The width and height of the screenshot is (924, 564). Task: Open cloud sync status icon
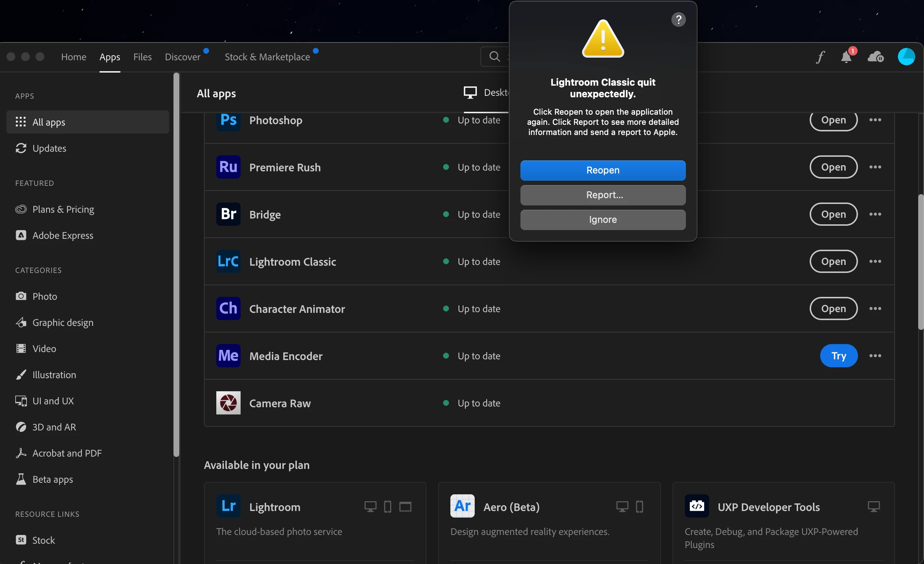(x=875, y=57)
